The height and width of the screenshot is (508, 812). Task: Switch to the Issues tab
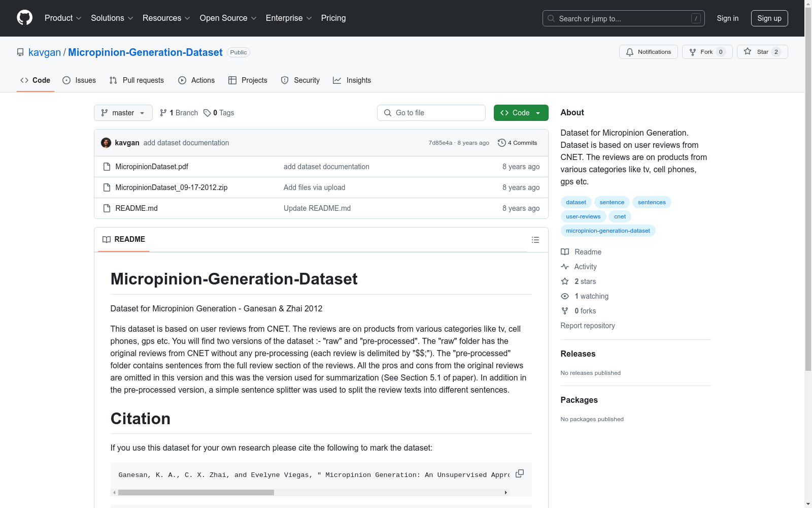79,80
